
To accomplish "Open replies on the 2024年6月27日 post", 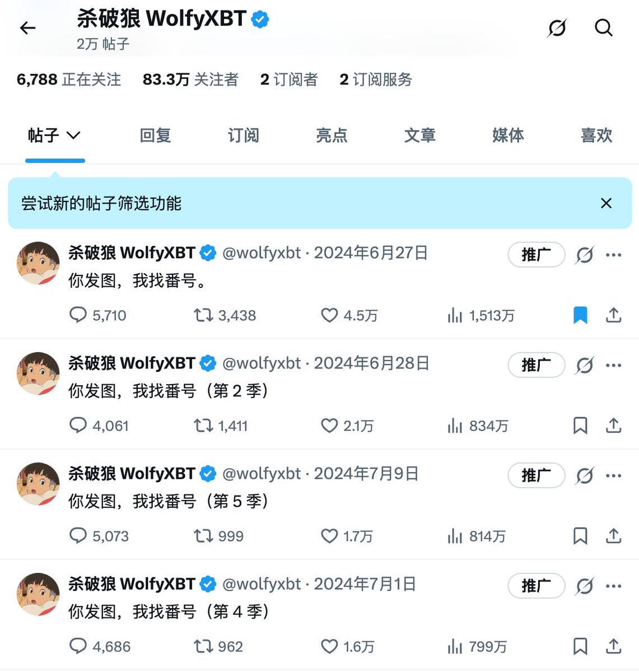I will point(98,315).
